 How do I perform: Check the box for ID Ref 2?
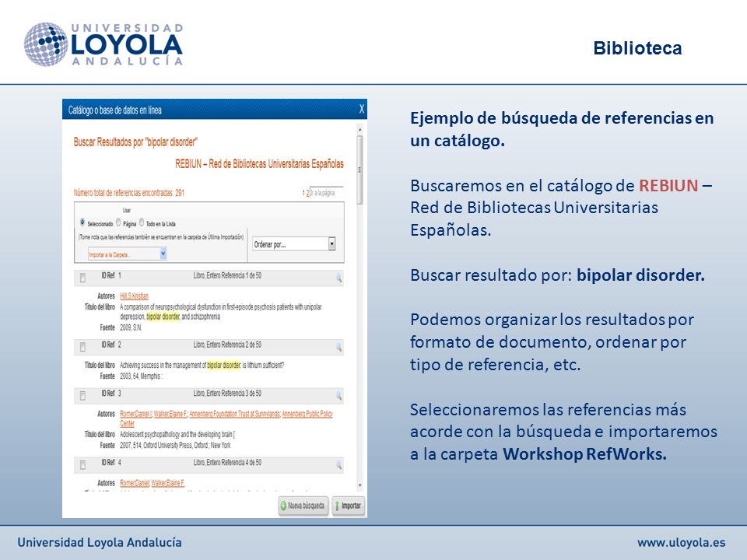pyautogui.click(x=82, y=347)
